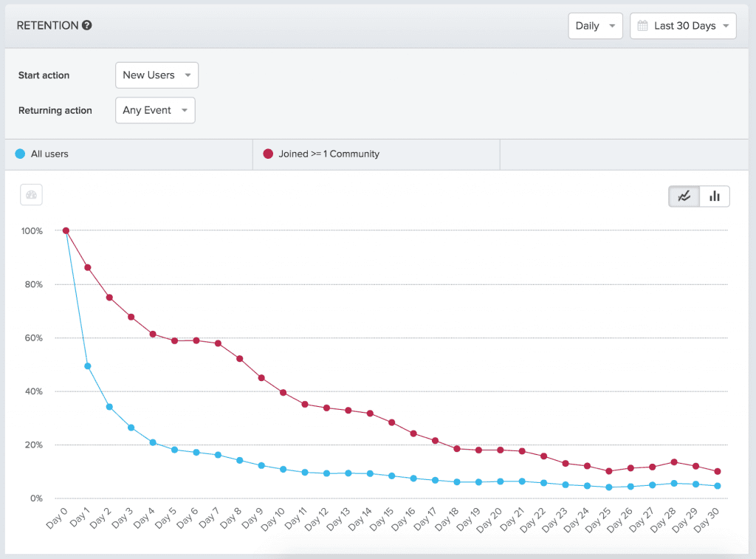
Task: Click the RETENTION heading label
Action: pos(47,24)
